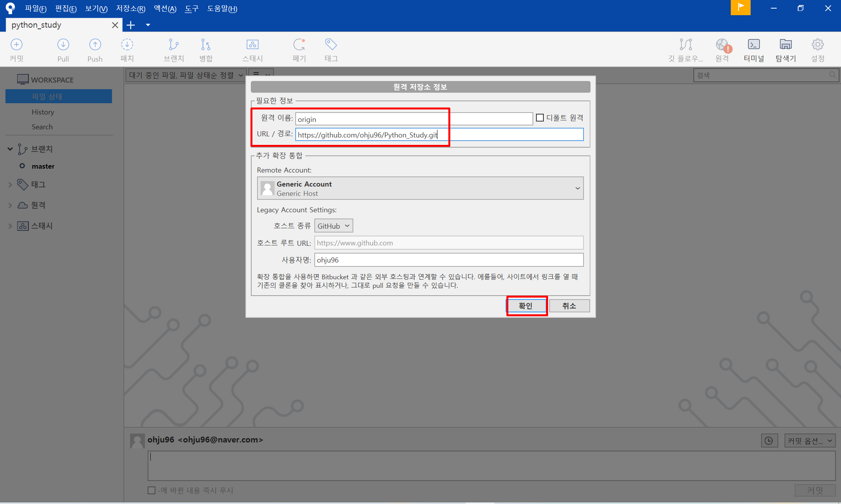Open the Actions (액션) menu

tap(165, 9)
